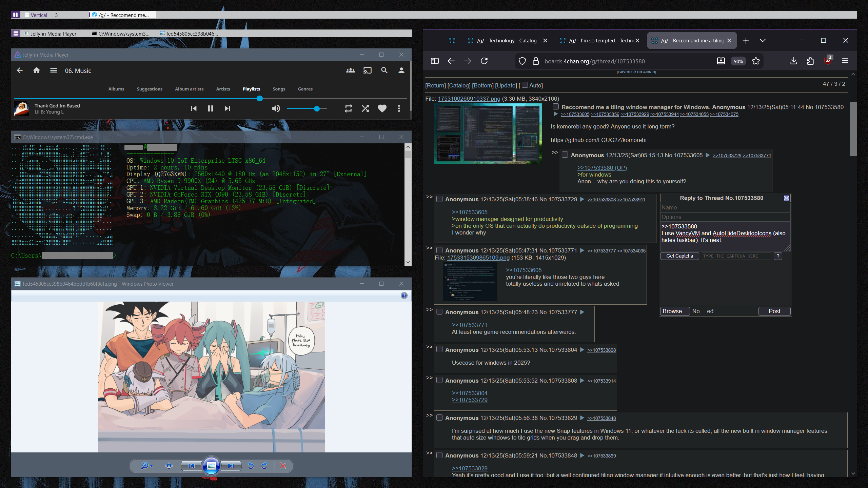The image size is (868, 488).
Task: Switch to the Technology Catalog browser tab
Action: click(508, 41)
